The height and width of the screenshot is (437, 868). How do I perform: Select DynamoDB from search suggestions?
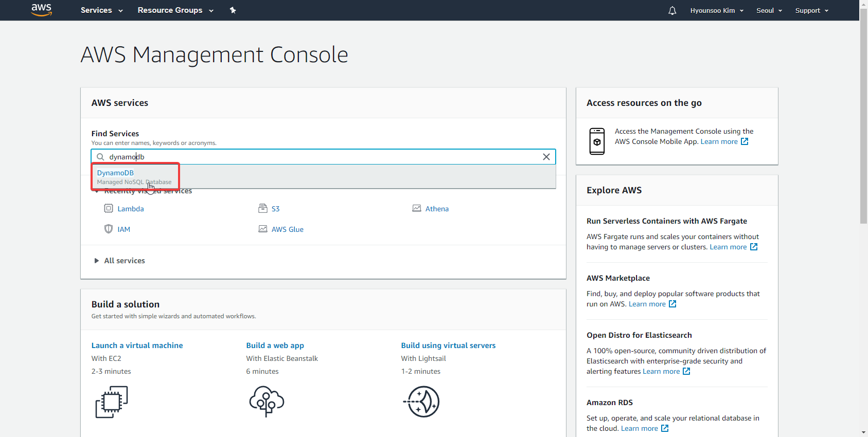pos(324,177)
